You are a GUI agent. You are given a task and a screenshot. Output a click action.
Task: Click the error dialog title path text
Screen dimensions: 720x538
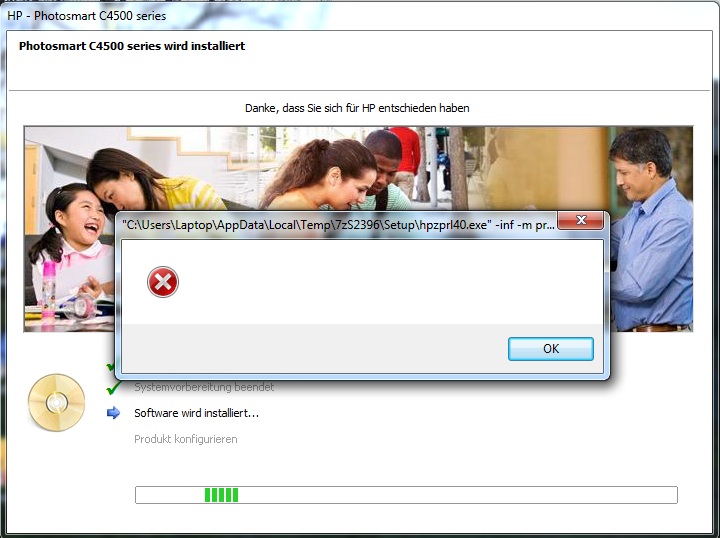tap(338, 225)
